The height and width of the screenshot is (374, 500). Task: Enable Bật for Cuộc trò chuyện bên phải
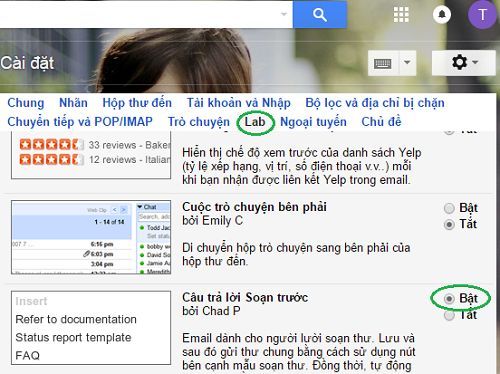pyautogui.click(x=449, y=208)
